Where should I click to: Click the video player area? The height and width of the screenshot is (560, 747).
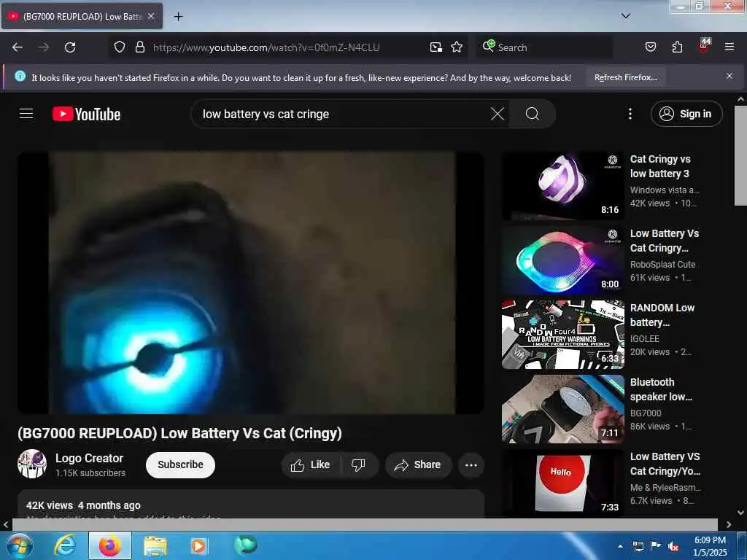point(251,282)
